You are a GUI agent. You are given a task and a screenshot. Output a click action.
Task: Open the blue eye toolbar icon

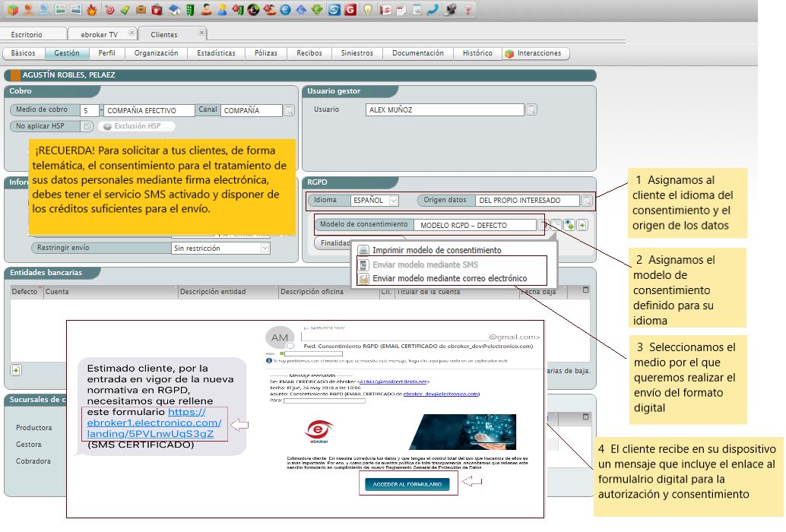[334, 10]
